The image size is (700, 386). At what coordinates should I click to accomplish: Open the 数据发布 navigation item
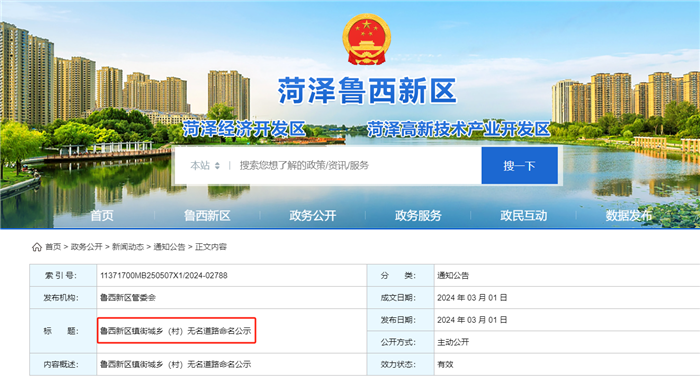click(x=629, y=216)
